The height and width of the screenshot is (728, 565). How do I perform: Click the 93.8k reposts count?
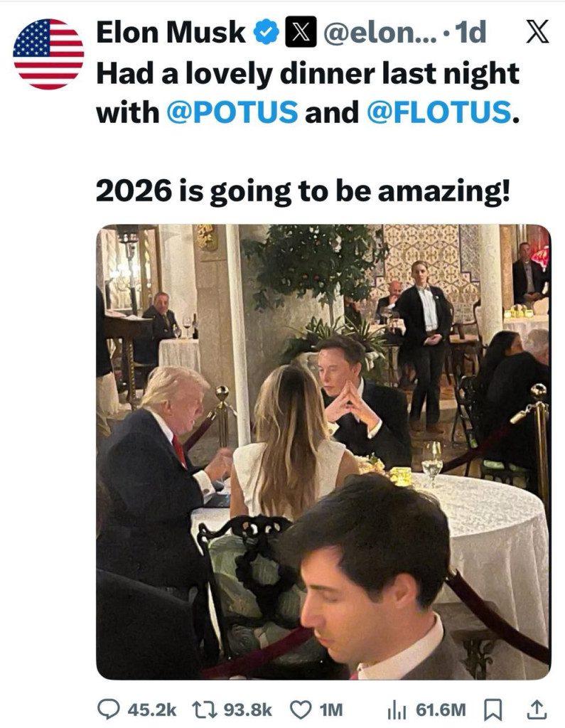point(248,708)
